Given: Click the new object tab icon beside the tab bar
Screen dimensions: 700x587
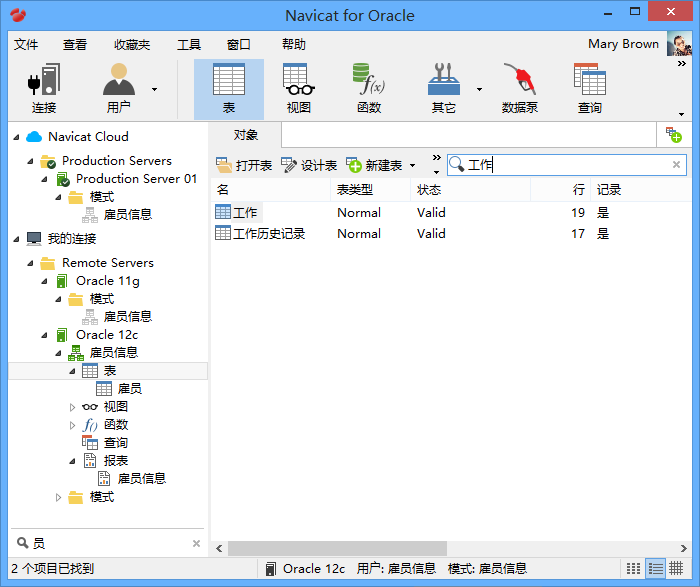Looking at the screenshot, I should pos(673,134).
